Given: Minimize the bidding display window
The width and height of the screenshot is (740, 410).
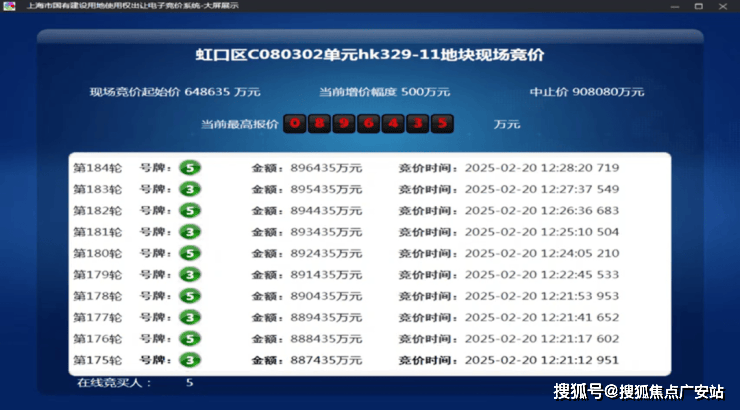Looking at the screenshot, I should pyautogui.click(x=675, y=6).
